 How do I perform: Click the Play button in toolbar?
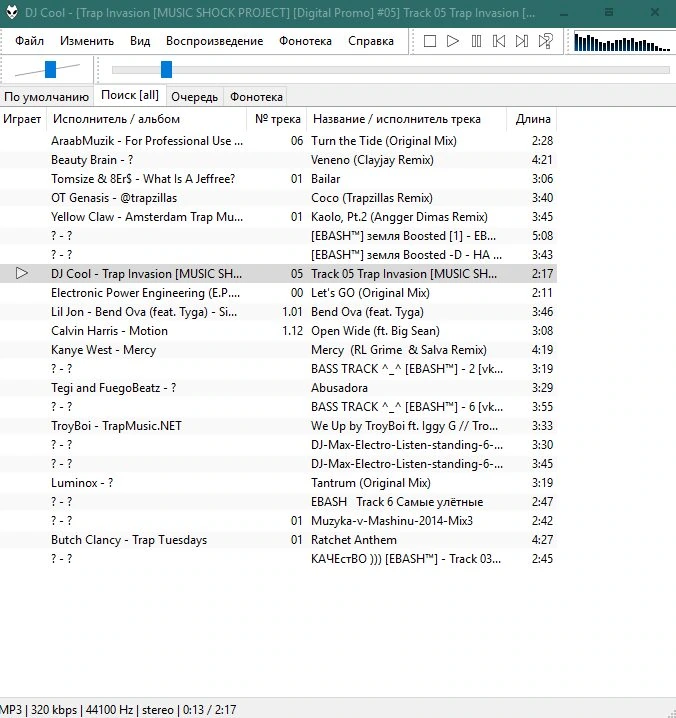point(452,41)
